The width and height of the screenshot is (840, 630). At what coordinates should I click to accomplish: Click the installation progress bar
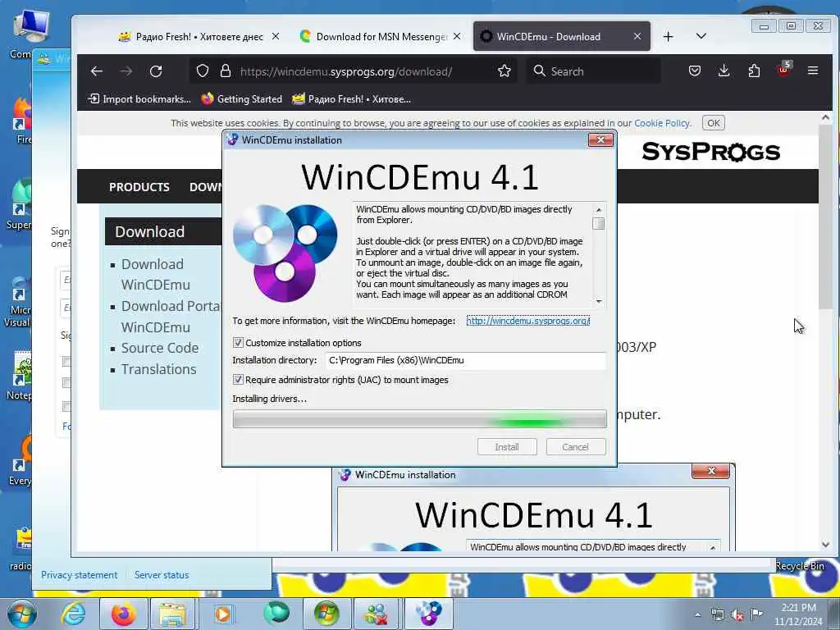click(419, 419)
